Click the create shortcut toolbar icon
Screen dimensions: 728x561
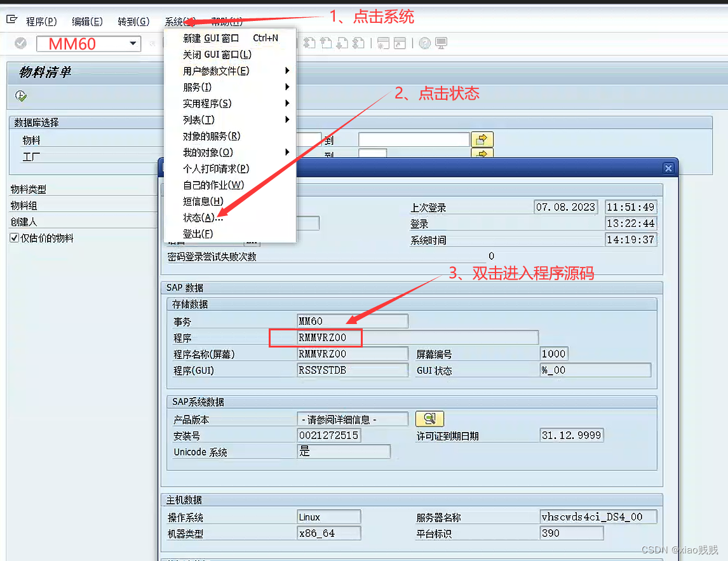399,43
